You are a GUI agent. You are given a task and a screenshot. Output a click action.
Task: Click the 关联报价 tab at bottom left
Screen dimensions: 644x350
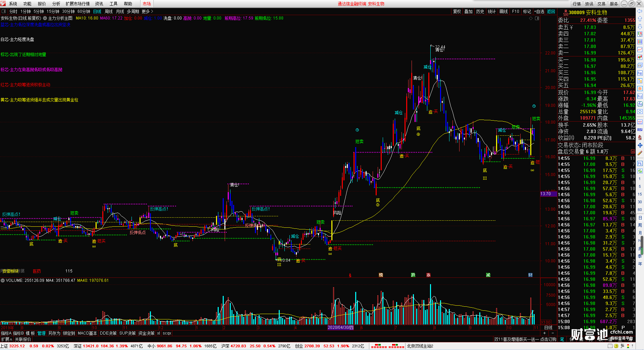(23, 339)
